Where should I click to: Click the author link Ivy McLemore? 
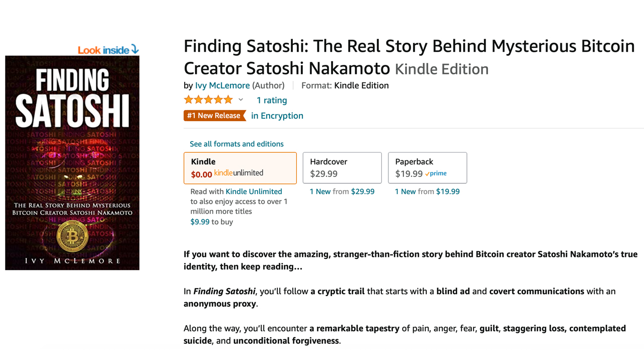click(222, 85)
